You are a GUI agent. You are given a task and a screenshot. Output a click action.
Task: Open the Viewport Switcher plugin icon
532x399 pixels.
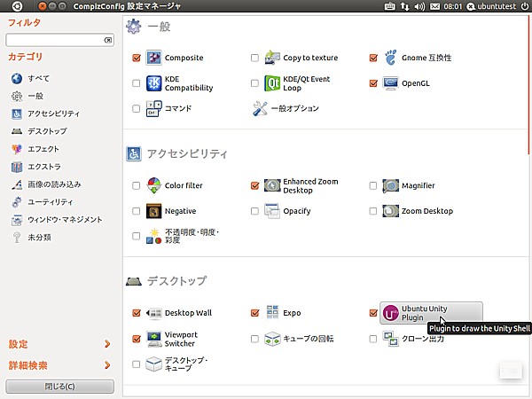click(x=153, y=339)
